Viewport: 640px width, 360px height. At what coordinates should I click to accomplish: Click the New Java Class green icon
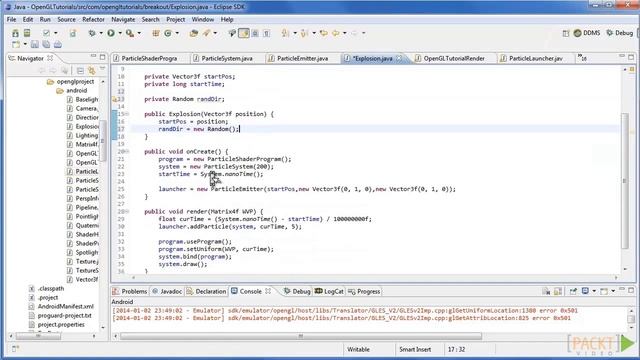[x=168, y=33]
